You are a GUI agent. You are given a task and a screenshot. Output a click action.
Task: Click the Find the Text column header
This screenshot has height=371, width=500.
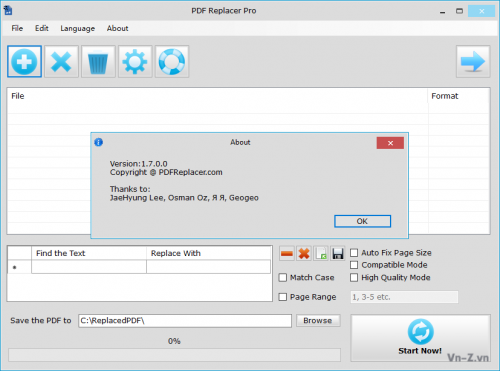pos(89,253)
